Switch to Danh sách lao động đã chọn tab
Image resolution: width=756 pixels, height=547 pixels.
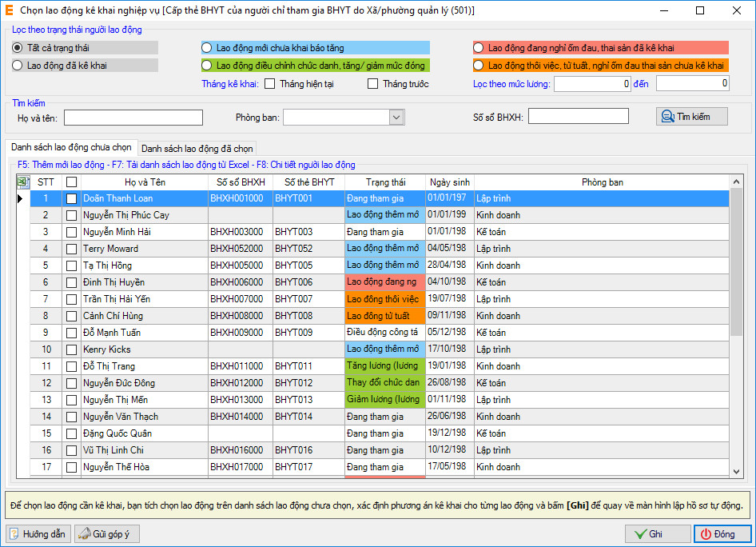(197, 148)
